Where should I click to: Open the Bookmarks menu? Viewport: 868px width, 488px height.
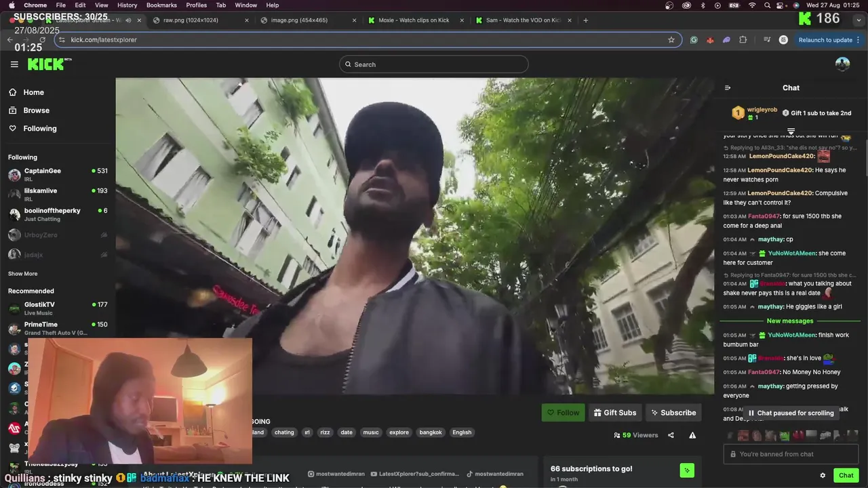pos(161,5)
